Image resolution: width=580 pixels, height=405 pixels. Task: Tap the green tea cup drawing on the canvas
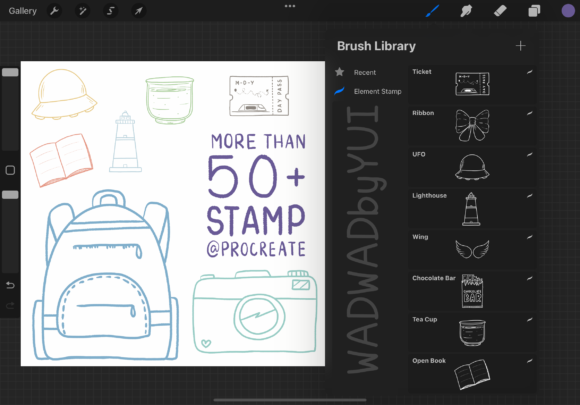[169, 100]
